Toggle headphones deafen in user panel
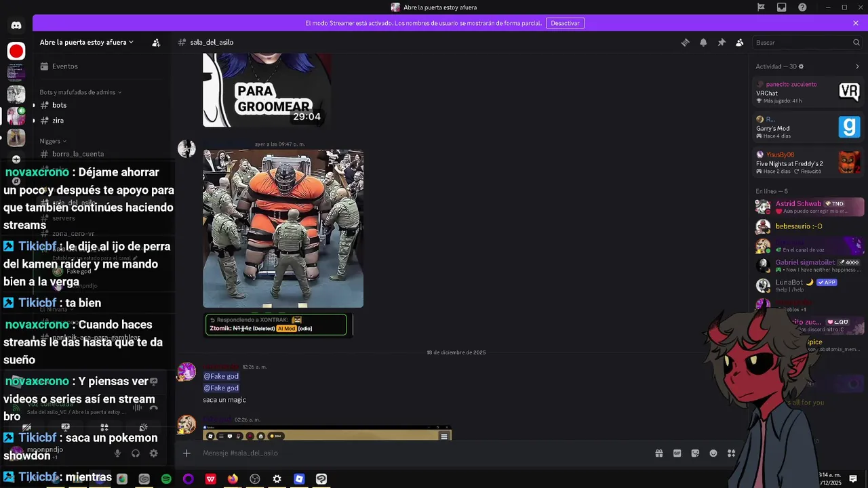The image size is (868, 488). tap(136, 453)
